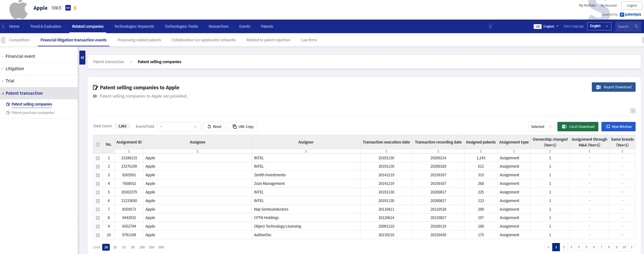The width and height of the screenshot is (644, 254).
Task: Open the Event/Field dropdown
Action: click(179, 127)
